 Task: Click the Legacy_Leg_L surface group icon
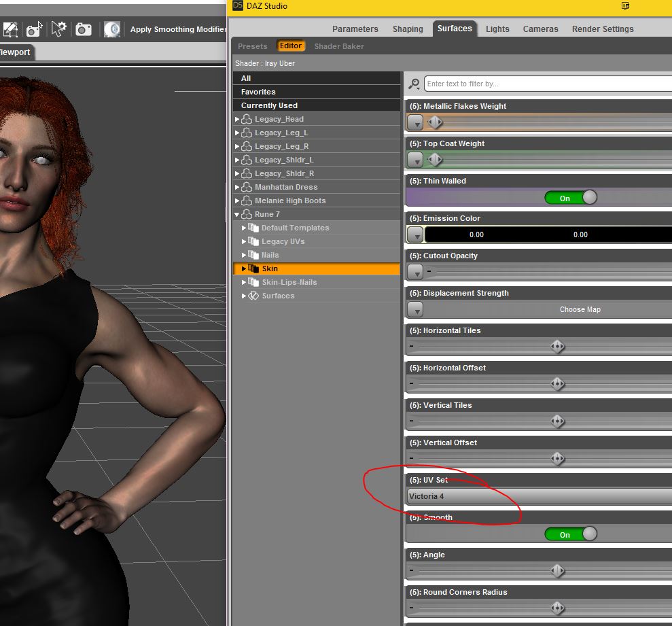coord(247,133)
